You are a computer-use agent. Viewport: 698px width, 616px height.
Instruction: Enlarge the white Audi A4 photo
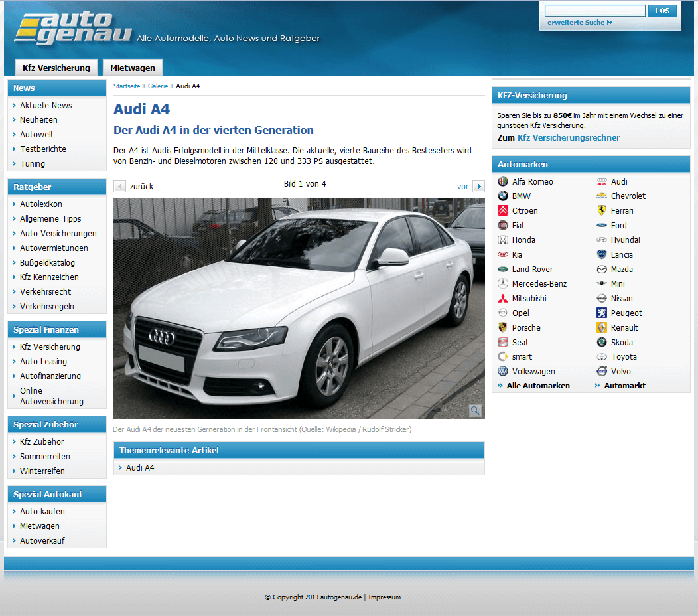coord(299,308)
